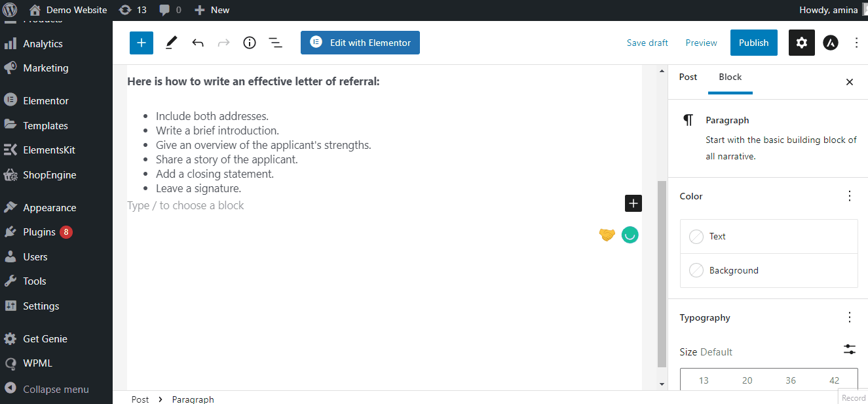Click the green Grammarly icon
The height and width of the screenshot is (404, 868).
pos(630,235)
